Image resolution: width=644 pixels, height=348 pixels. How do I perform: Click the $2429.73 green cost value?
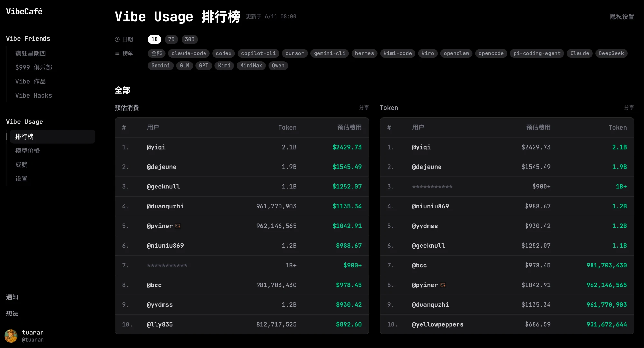pos(347,147)
